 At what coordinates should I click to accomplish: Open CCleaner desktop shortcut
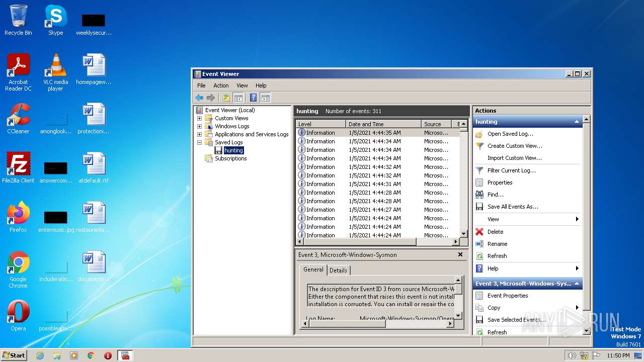(18, 119)
